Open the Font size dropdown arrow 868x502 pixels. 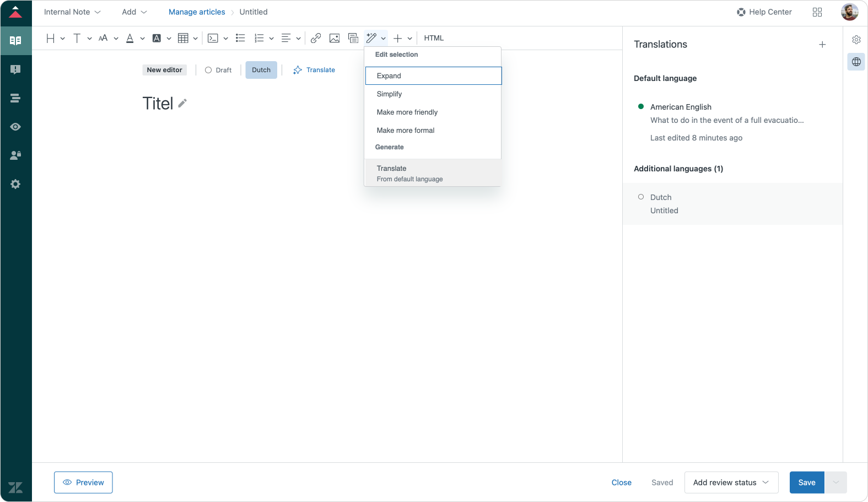tap(116, 39)
